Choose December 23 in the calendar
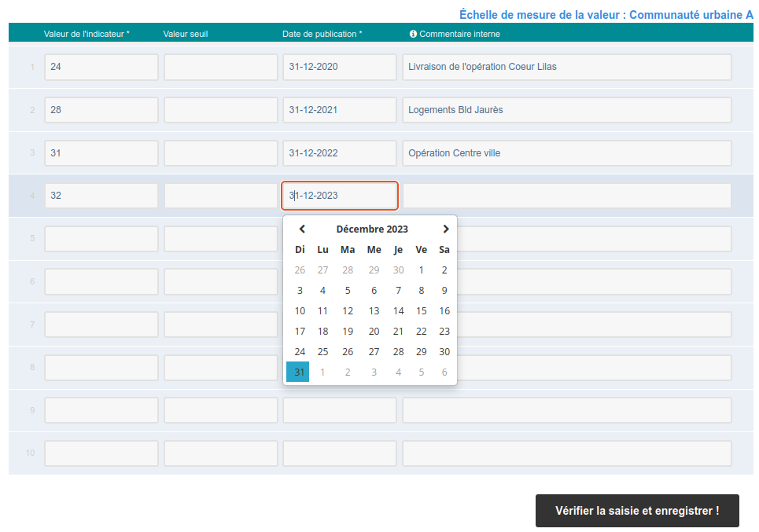 444,332
